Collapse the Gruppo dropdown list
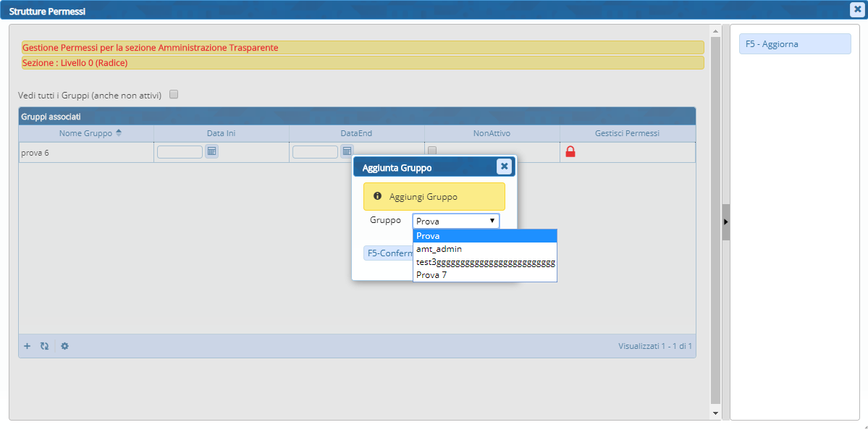The height and width of the screenshot is (430, 868). [492, 221]
